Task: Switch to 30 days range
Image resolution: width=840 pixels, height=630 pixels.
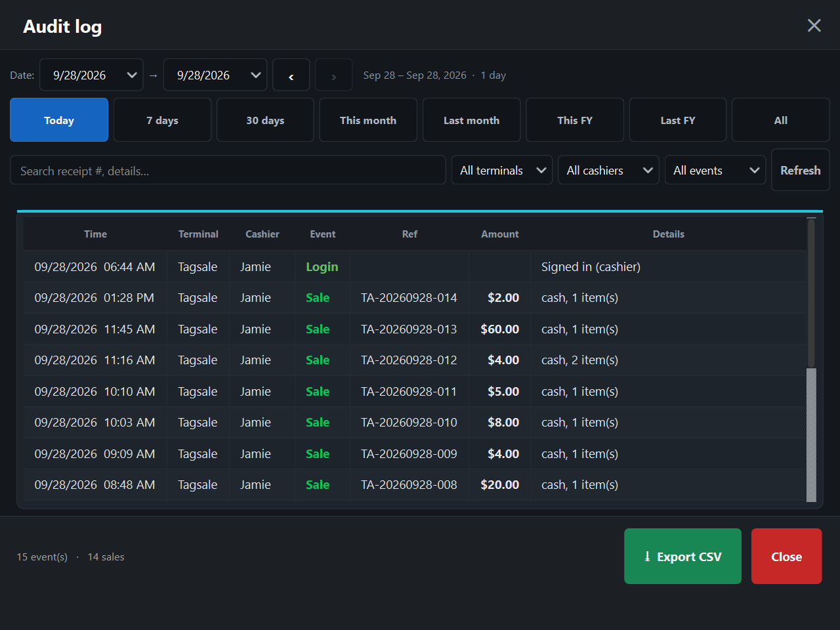Action: coord(265,120)
